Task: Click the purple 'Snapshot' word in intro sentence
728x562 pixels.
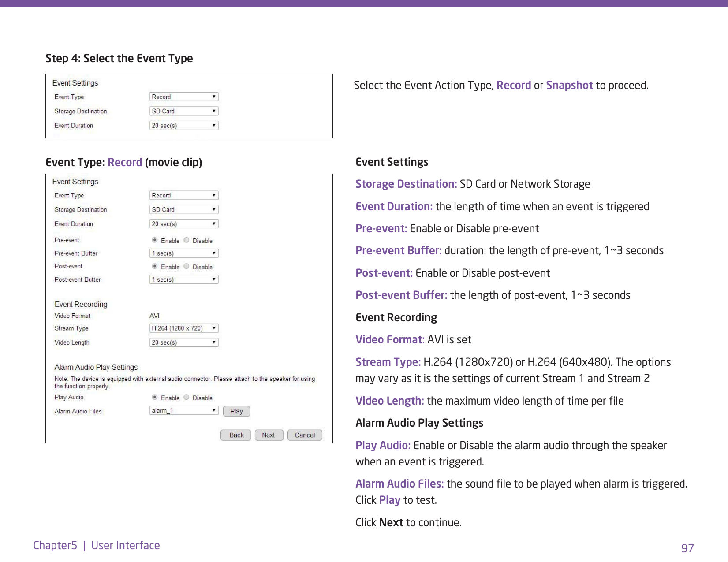Action: click(x=569, y=85)
